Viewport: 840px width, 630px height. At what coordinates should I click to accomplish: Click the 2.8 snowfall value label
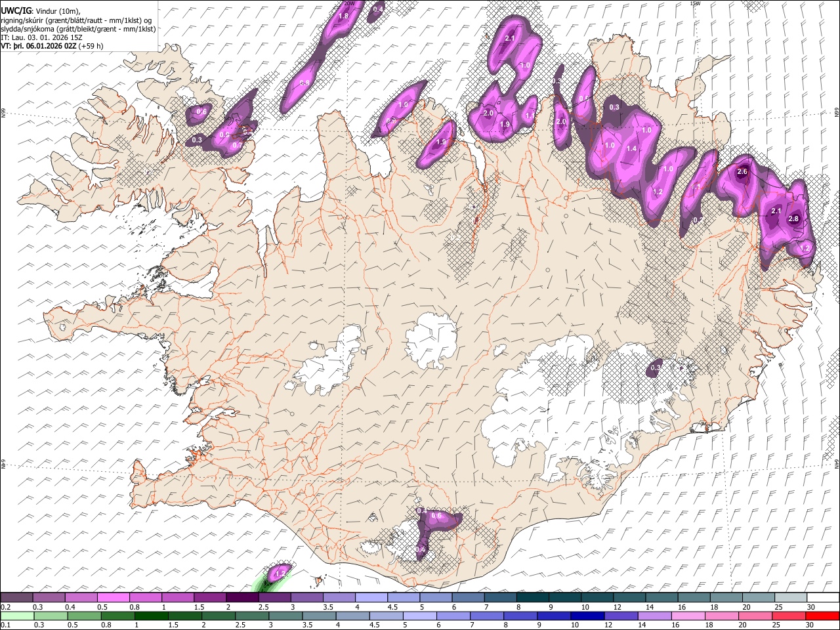point(793,219)
